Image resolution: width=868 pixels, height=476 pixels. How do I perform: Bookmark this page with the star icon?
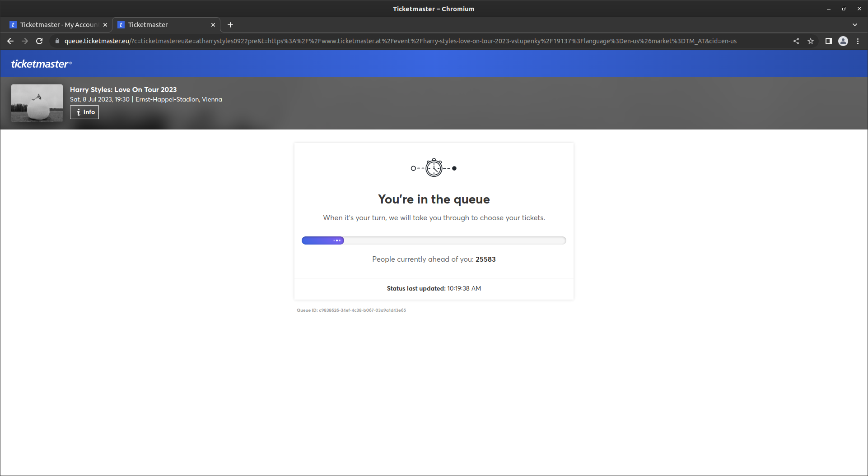(x=811, y=41)
